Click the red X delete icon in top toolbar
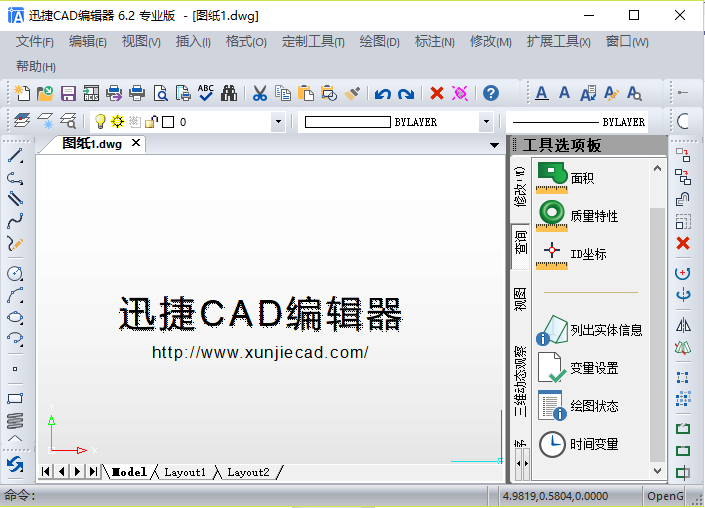Screen dimensions: 705x508 pyautogui.click(x=437, y=93)
